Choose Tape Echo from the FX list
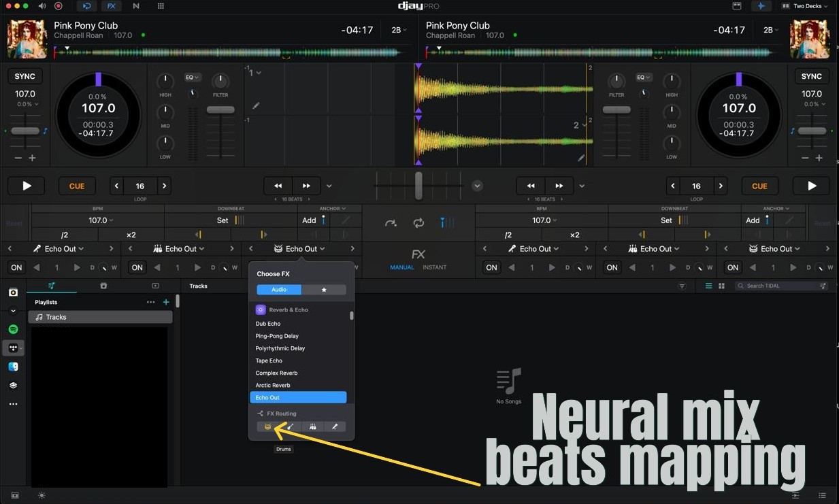 [x=269, y=360]
